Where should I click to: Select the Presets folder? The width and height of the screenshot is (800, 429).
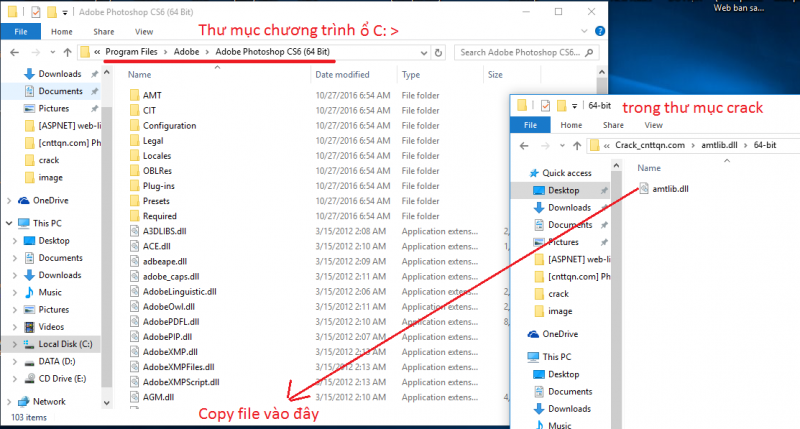point(156,201)
